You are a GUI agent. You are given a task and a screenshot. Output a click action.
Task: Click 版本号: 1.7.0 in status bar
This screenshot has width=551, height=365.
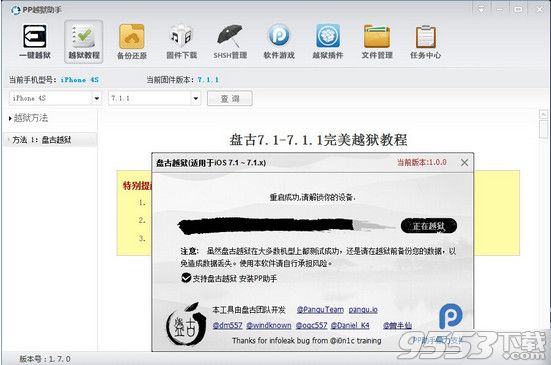[45, 359]
